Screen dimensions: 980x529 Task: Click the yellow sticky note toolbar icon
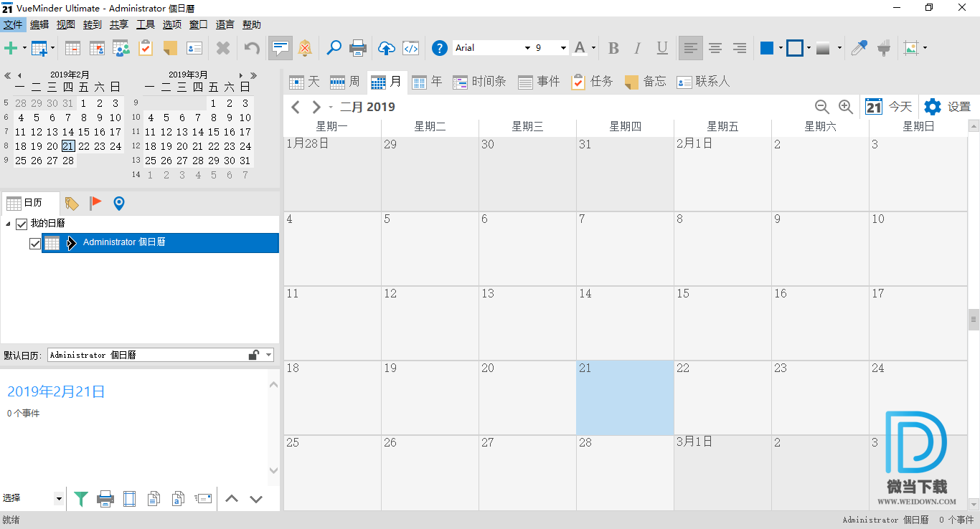(170, 48)
